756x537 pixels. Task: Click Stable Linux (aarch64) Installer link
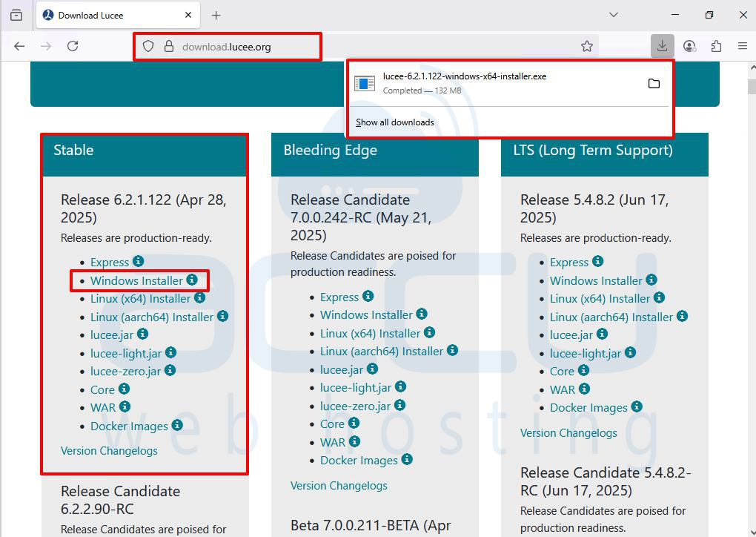[x=152, y=317]
